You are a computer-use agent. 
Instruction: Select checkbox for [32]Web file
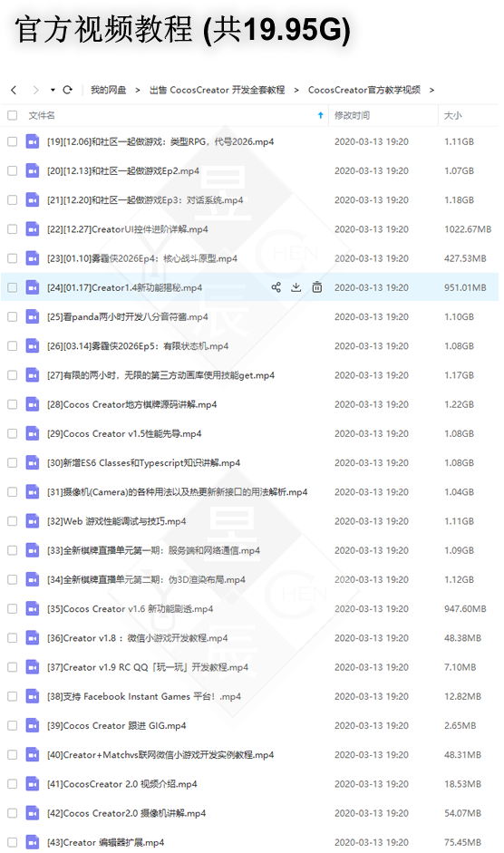12,521
